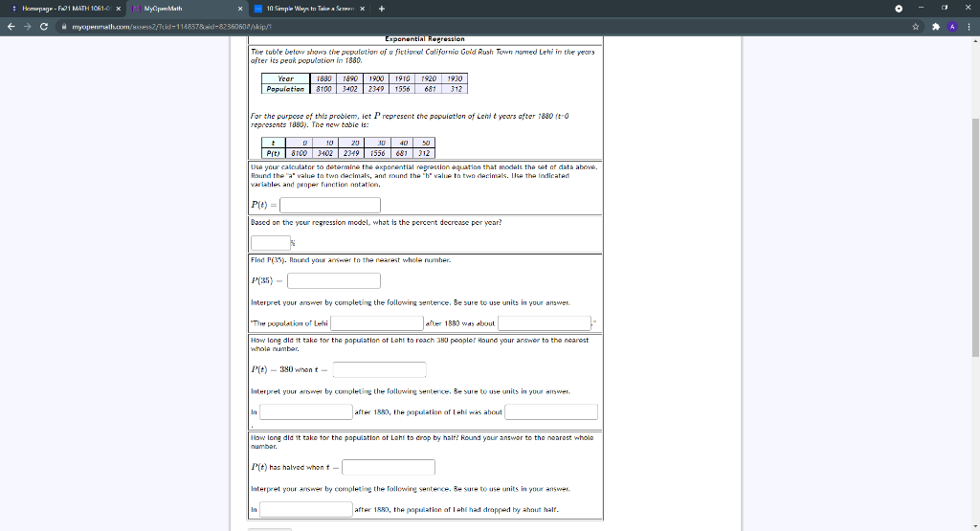
Task: Switch to Homepage Fa21 MATH 1061 tab
Action: click(62, 9)
